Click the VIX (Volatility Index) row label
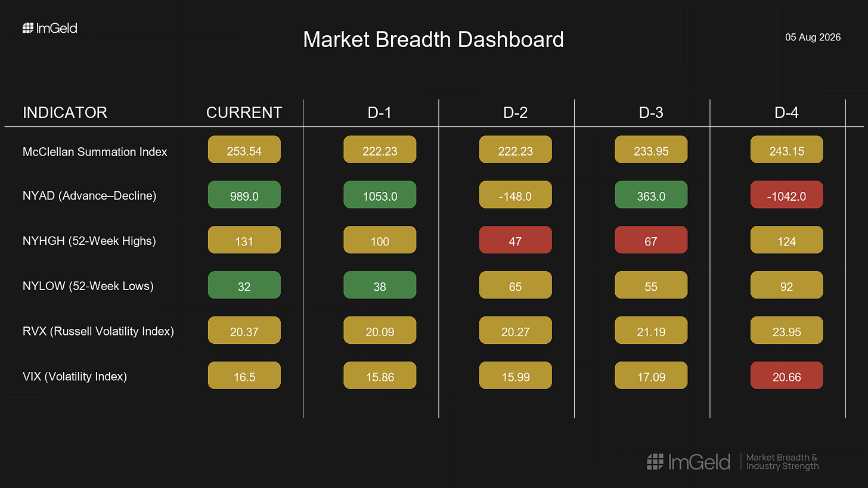Screen dimensions: 868x488 (75, 377)
